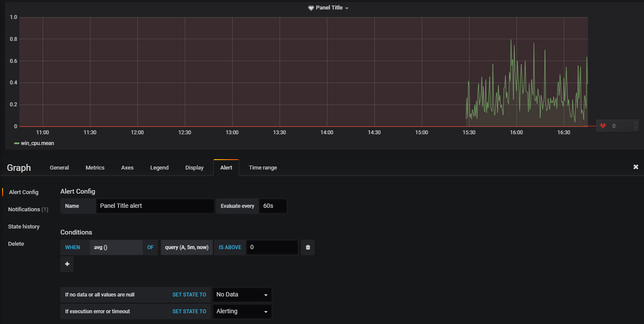Click the WHEN condition operator
Viewport: 644px width, 324px height.
click(x=72, y=247)
